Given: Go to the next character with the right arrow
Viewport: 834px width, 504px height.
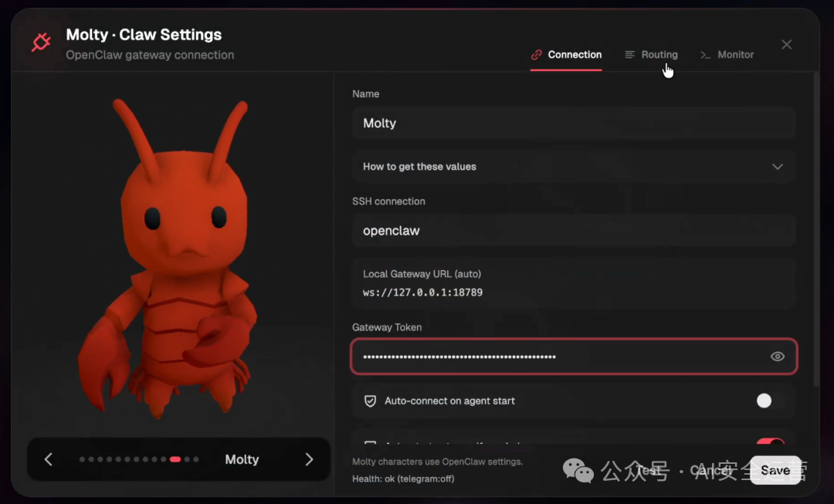Looking at the screenshot, I should coord(309,459).
